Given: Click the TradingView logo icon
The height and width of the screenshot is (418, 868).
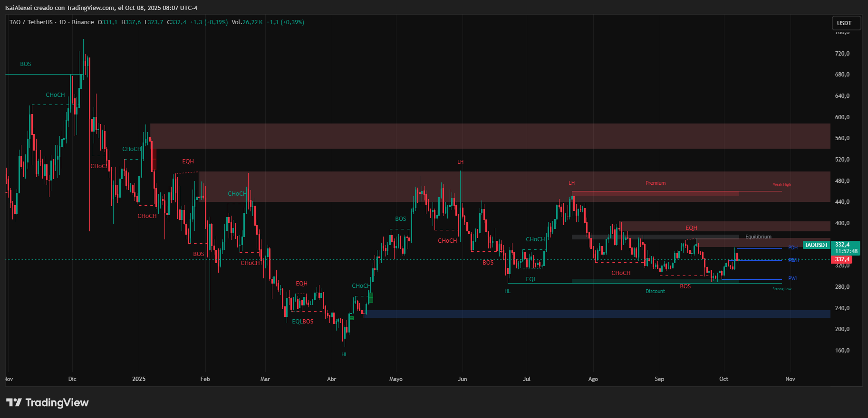Looking at the screenshot, I should tap(14, 403).
